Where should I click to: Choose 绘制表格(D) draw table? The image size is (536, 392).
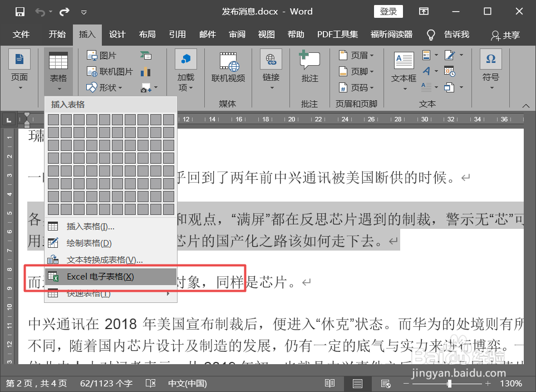point(111,243)
